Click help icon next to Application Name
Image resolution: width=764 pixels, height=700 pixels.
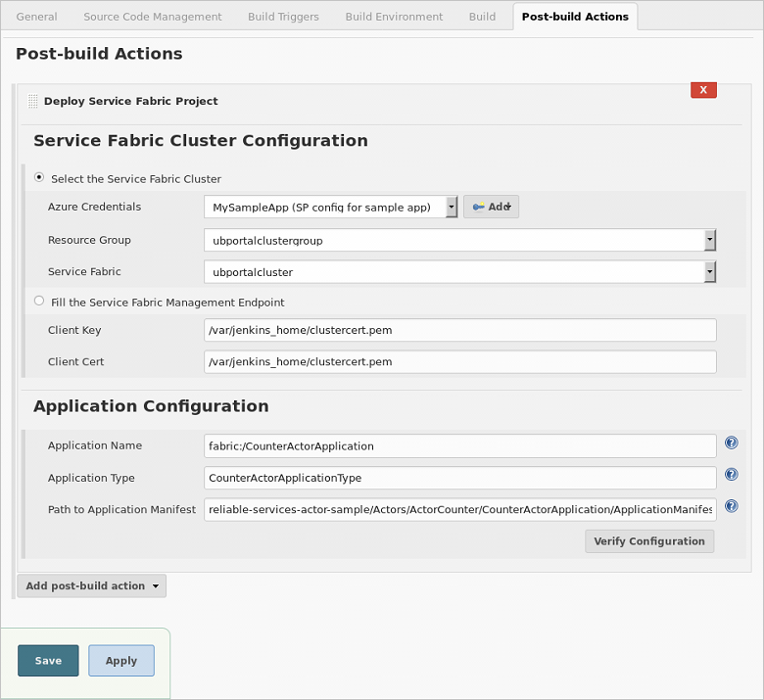click(x=731, y=443)
